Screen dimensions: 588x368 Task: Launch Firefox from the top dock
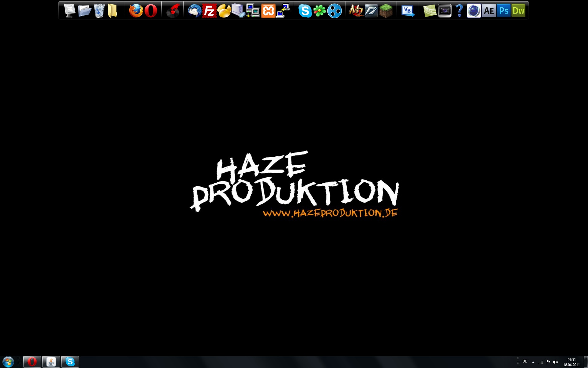136,11
